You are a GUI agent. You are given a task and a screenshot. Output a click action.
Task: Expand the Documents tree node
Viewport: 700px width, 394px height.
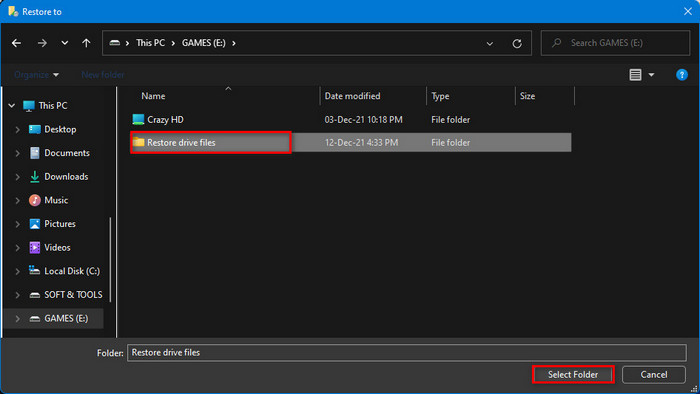(x=17, y=153)
